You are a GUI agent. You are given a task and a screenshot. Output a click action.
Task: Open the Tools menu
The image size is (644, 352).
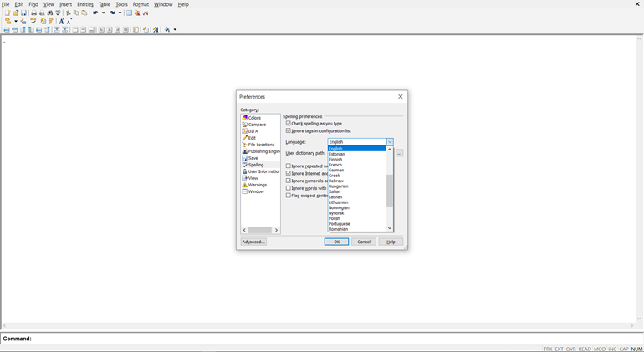point(121,4)
